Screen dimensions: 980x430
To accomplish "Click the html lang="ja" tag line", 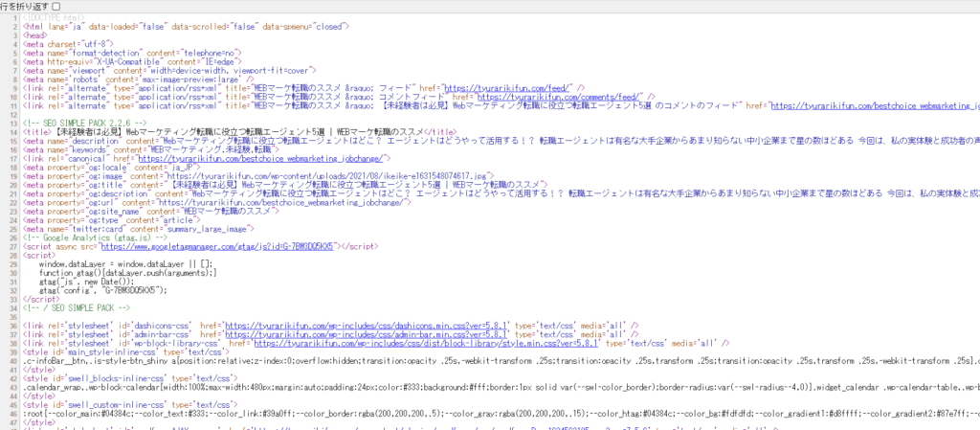I will click(x=186, y=27).
